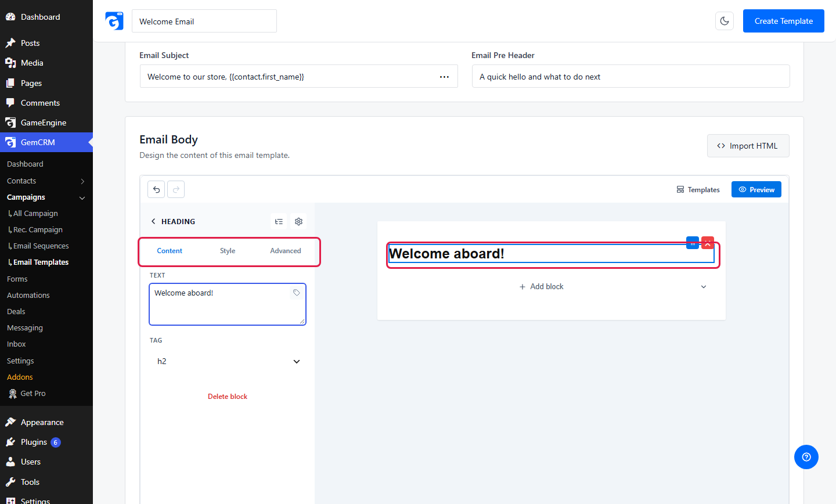The height and width of the screenshot is (504, 836).
Task: Expand the Add block options chevron
Action: [x=704, y=287]
